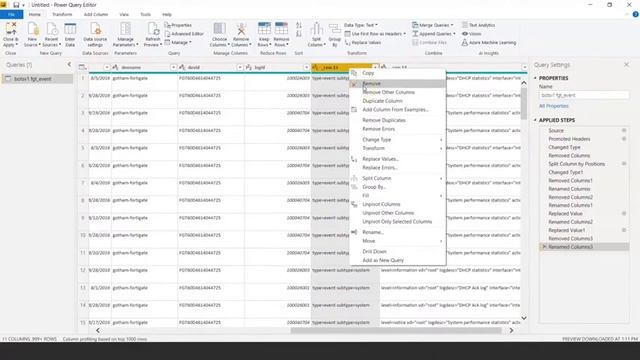Click Text Analytics in AI Insights
Image resolution: width=640 pixels, height=360 pixels.
pyautogui.click(x=478, y=25)
